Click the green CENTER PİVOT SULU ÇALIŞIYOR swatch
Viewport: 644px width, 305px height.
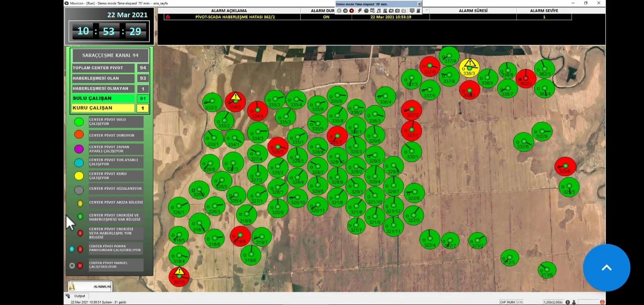click(x=79, y=122)
